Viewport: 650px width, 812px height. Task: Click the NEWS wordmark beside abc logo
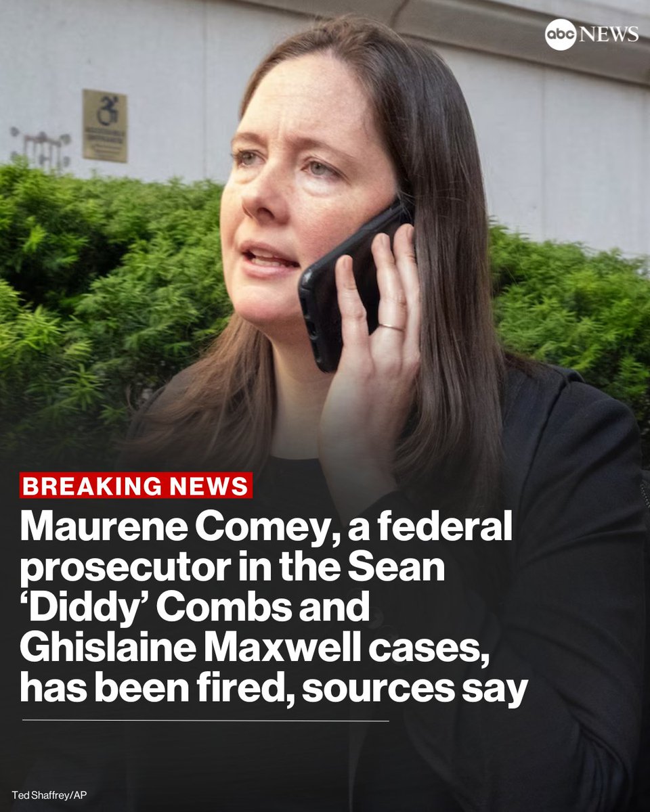click(608, 34)
